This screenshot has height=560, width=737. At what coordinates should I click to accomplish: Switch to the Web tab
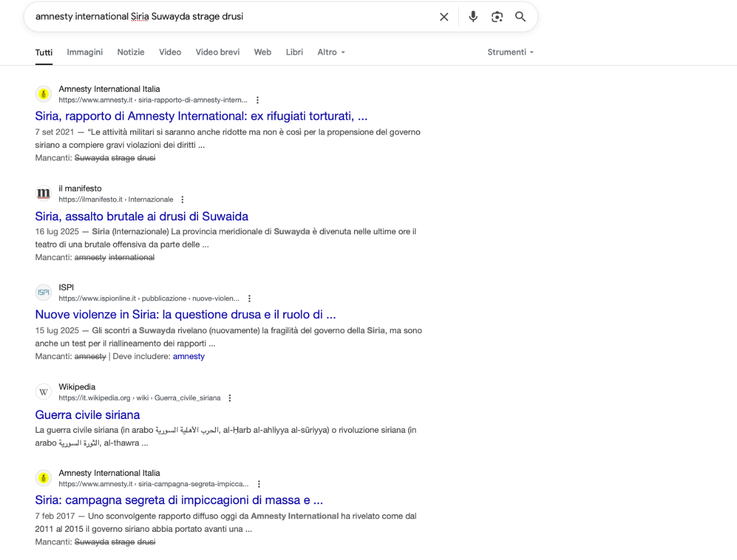tap(263, 52)
